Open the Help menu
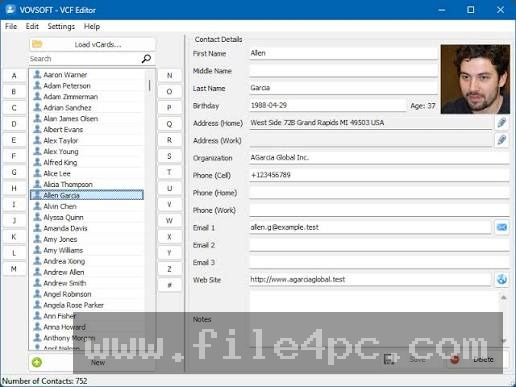Image resolution: width=516 pixels, height=387 pixels. 92,26
